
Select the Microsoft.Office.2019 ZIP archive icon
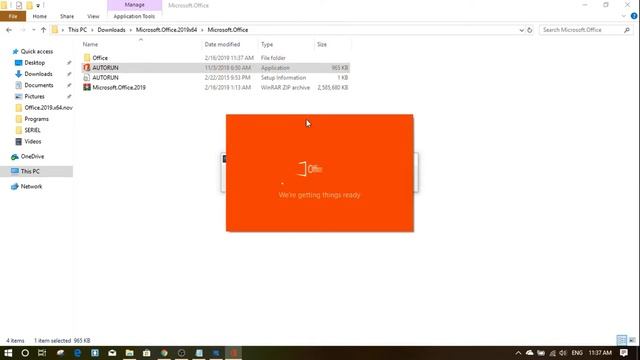[87, 87]
